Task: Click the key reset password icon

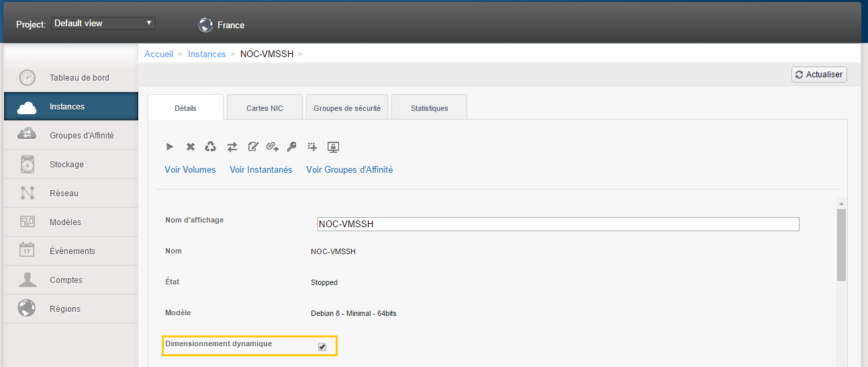Action: 292,147
